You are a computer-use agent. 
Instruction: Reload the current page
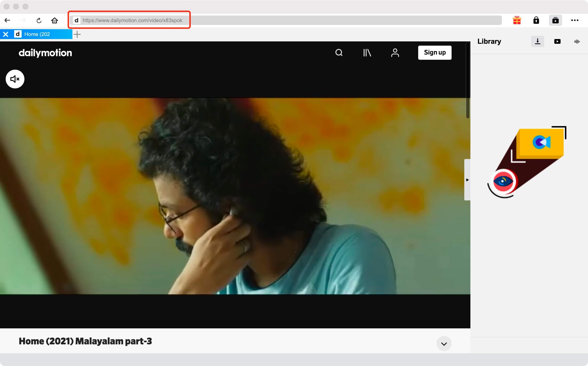tap(39, 20)
